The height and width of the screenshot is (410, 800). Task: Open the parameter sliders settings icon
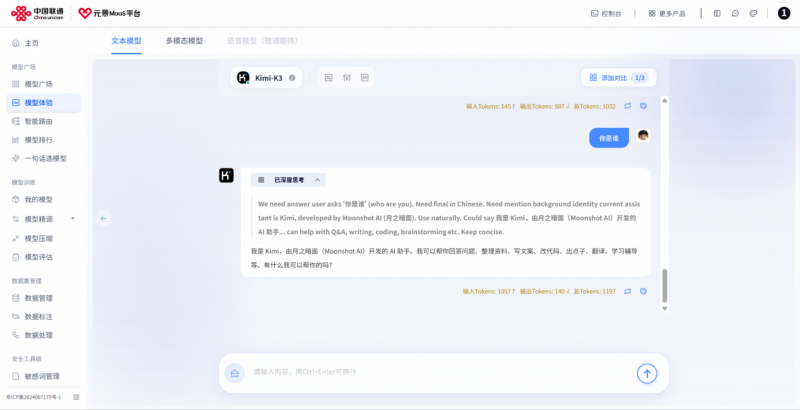(x=347, y=78)
